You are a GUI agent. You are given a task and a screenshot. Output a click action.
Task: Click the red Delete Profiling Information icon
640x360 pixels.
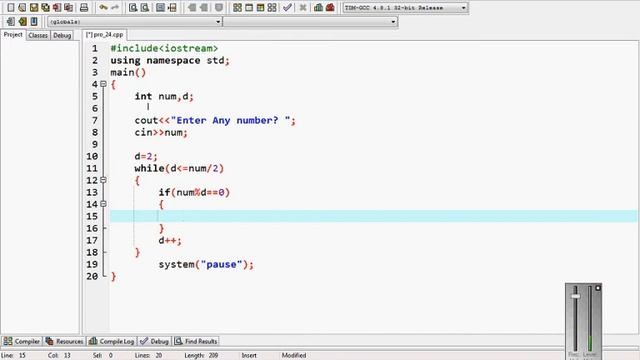click(x=330, y=7)
